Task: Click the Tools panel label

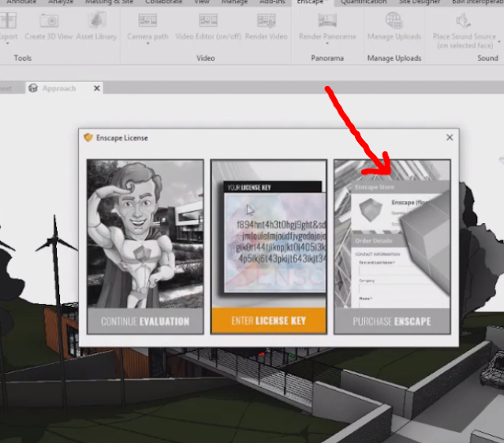Action: point(23,58)
